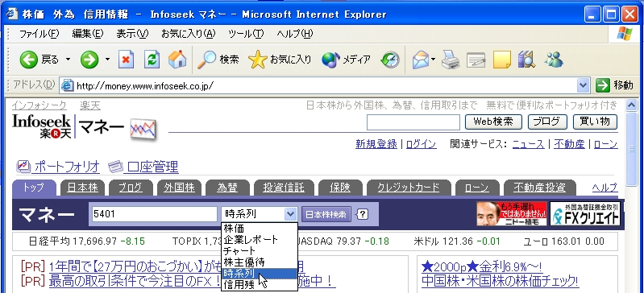
Task: Open the 検索 search toolbar button
Action: pos(218,60)
